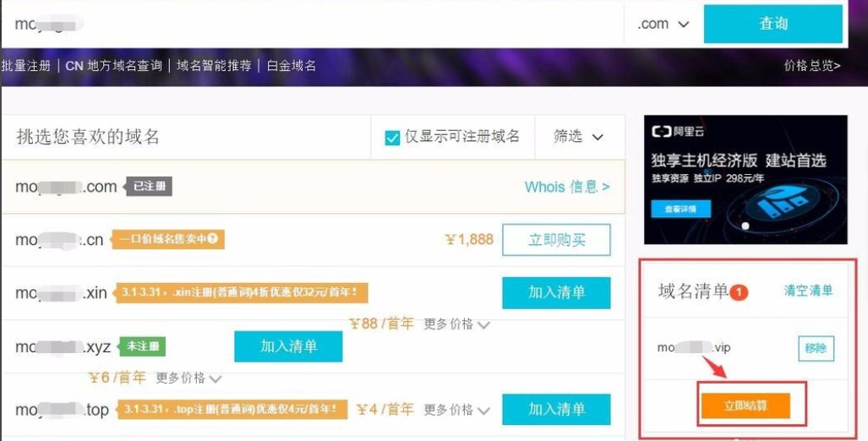Click the 已注册 status tag on .com

(x=149, y=187)
